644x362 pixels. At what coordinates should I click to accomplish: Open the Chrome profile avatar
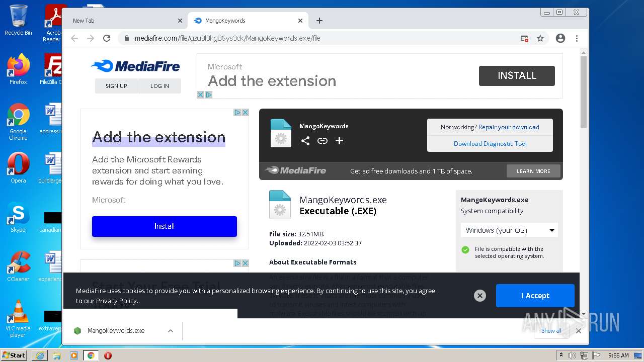click(x=560, y=38)
